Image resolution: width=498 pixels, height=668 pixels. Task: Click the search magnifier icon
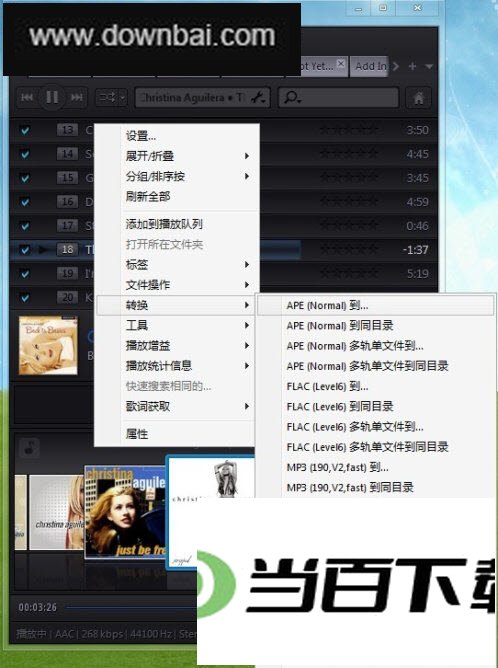(x=292, y=98)
